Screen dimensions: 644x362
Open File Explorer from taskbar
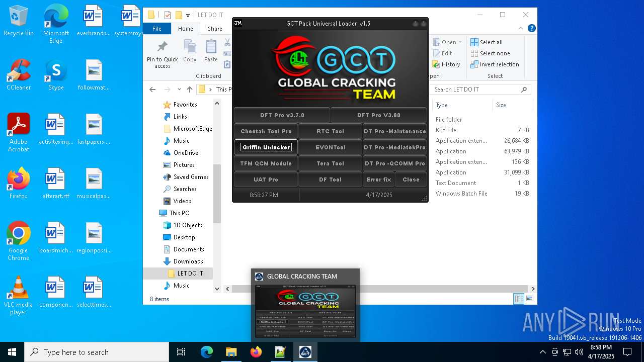231,352
